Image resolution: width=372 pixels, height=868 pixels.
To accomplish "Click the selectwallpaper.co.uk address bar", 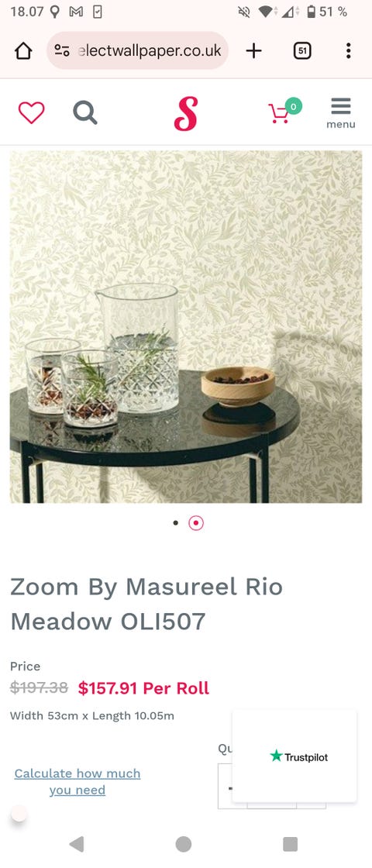I will tap(138, 50).
